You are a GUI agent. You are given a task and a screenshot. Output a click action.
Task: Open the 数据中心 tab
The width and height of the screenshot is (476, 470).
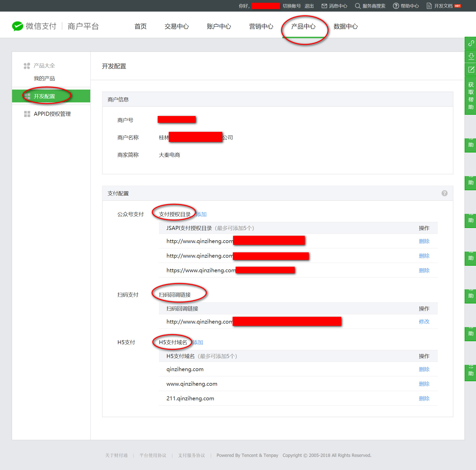point(346,26)
